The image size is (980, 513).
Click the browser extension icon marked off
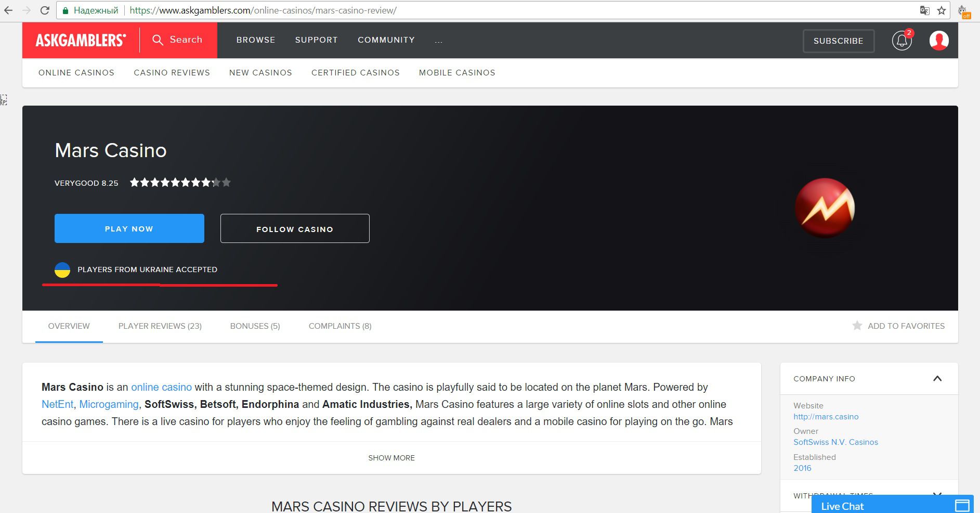click(x=964, y=11)
